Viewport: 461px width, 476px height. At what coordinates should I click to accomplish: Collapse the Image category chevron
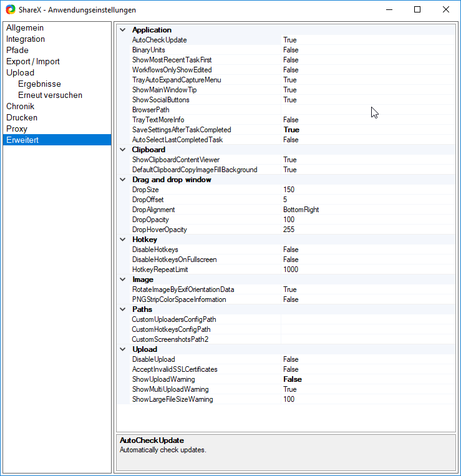pyautogui.click(x=123, y=279)
